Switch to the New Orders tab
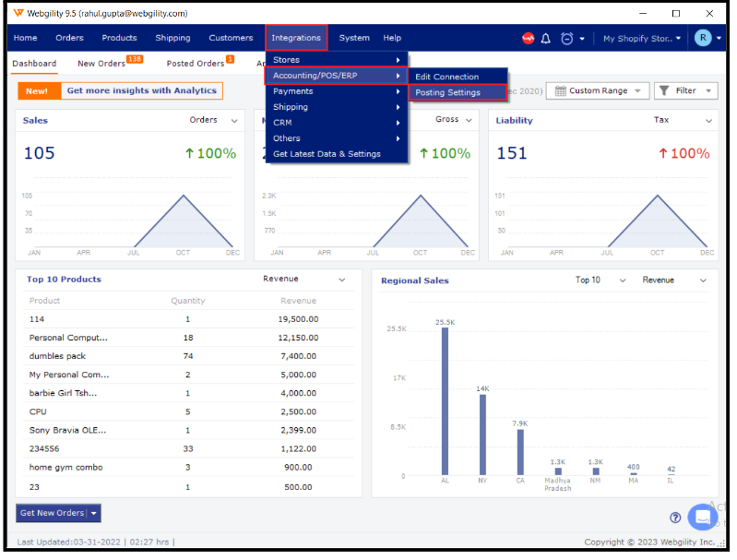 [x=101, y=64]
